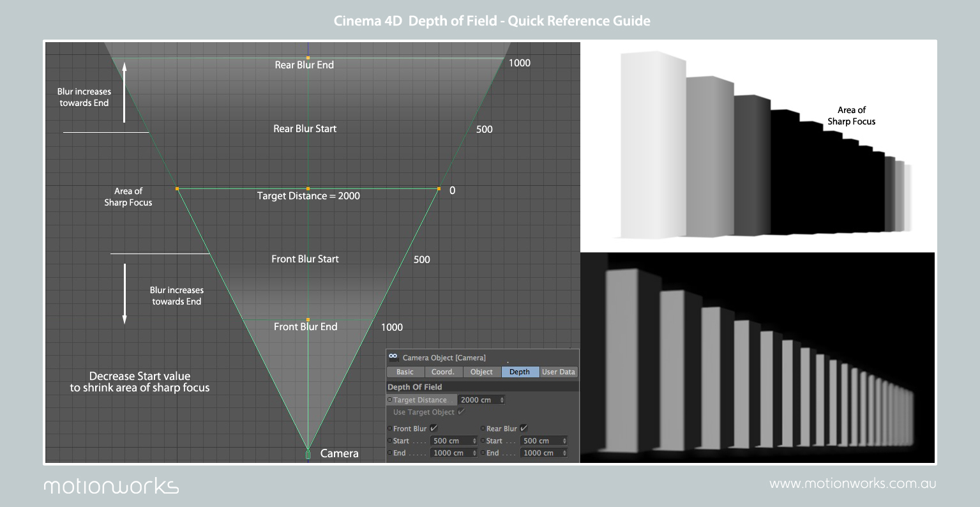Click the "Target Distance" parameter label

(420, 400)
